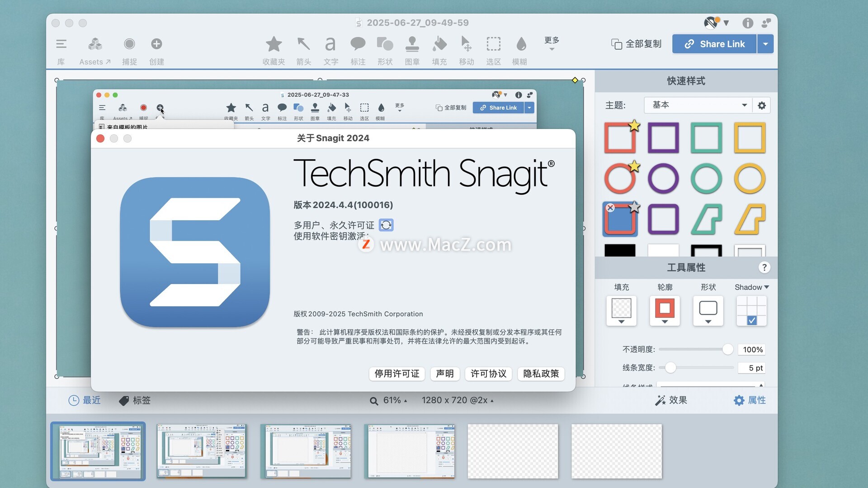This screenshot has height=488, width=868.
Task: Switch to the Tags (标签) tab
Action: (135, 400)
